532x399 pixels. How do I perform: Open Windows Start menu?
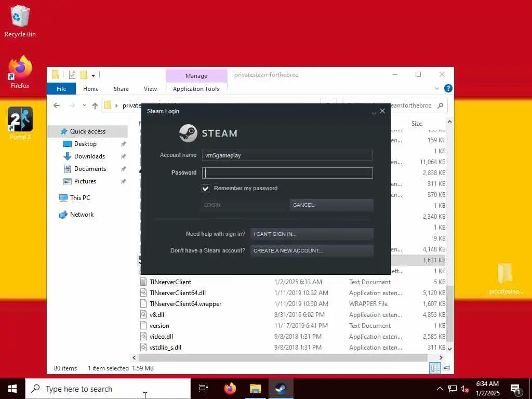point(12,389)
